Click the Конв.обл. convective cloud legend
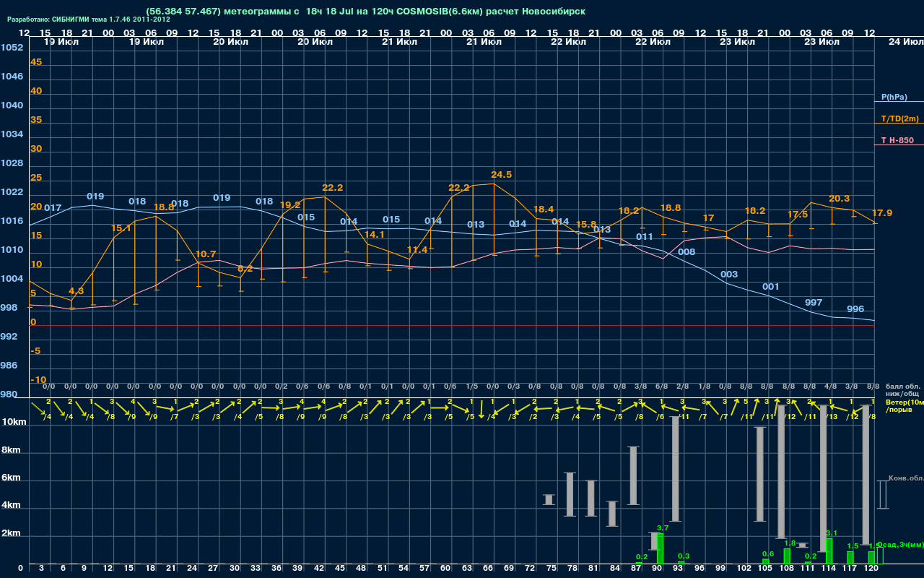 coord(906,478)
